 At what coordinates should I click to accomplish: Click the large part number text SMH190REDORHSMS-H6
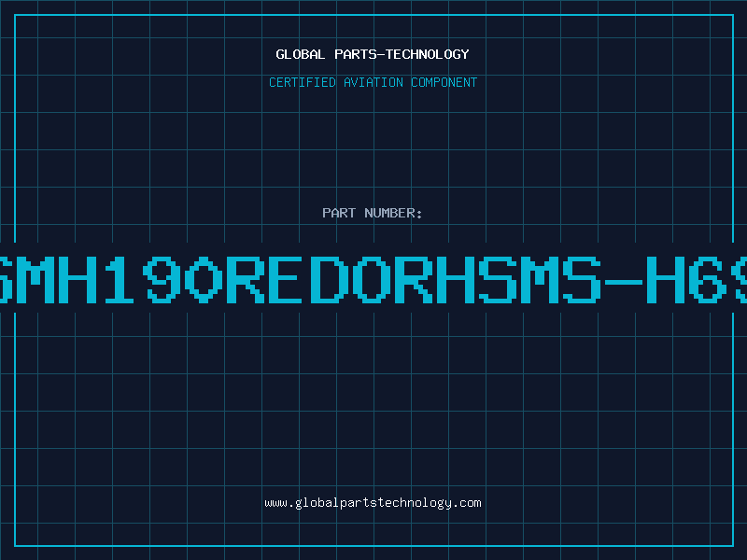pyautogui.click(x=373, y=280)
